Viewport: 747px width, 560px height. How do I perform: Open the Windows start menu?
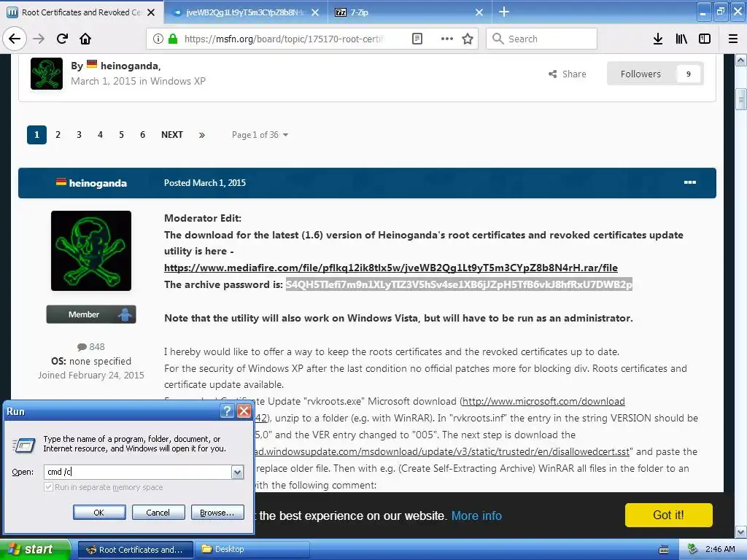coord(35,549)
